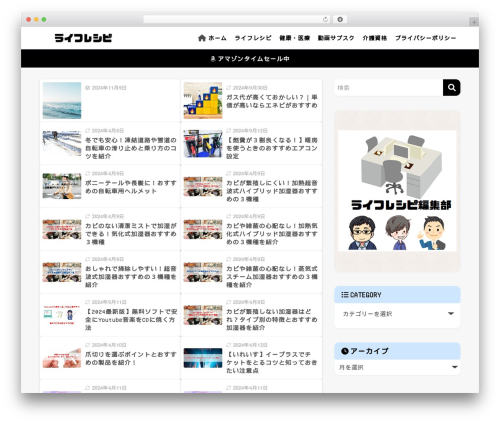Screen dimensions: 500x423
Task: Click the ライフレシピ site logo
Action: (x=83, y=38)
